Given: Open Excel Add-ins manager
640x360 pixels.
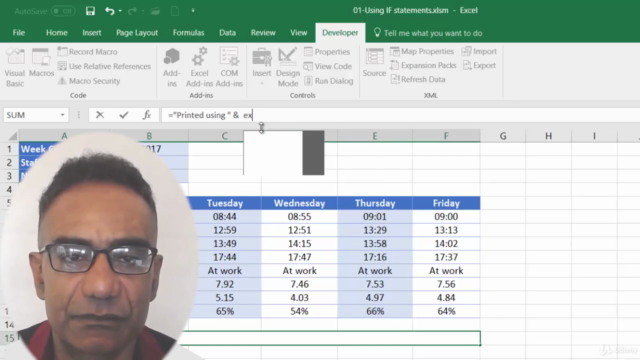Looking at the screenshot, I should [x=199, y=67].
